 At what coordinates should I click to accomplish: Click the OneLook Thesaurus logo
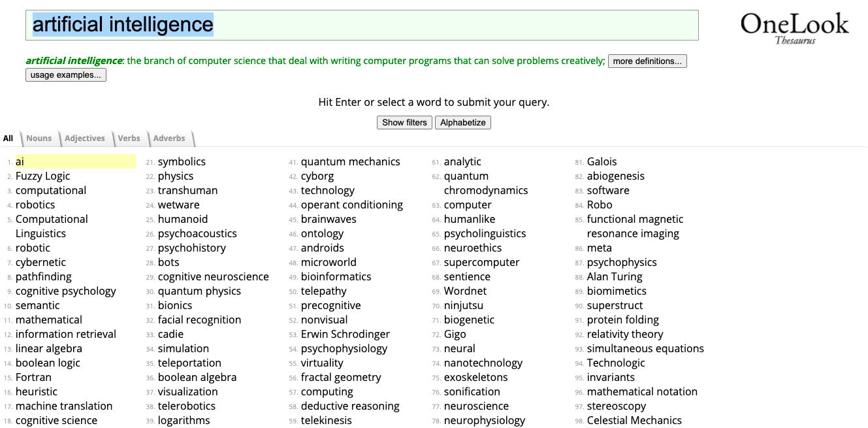click(794, 26)
